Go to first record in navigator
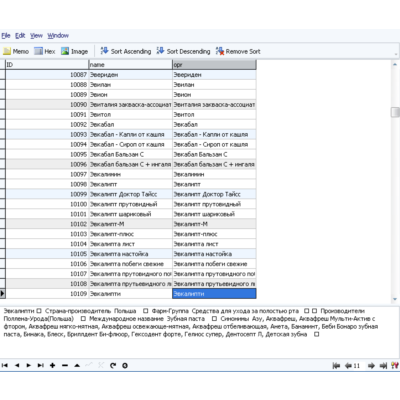Image resolution: width=400 pixels, height=400 pixels. tap(5, 365)
